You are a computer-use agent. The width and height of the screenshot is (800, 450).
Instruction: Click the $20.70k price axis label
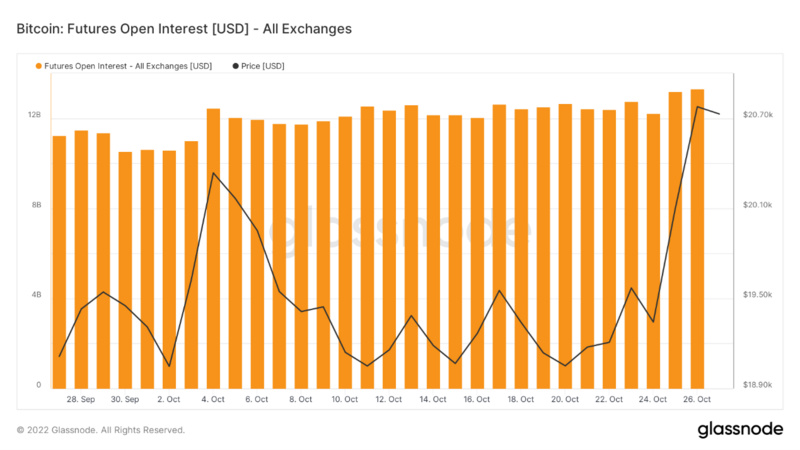757,116
